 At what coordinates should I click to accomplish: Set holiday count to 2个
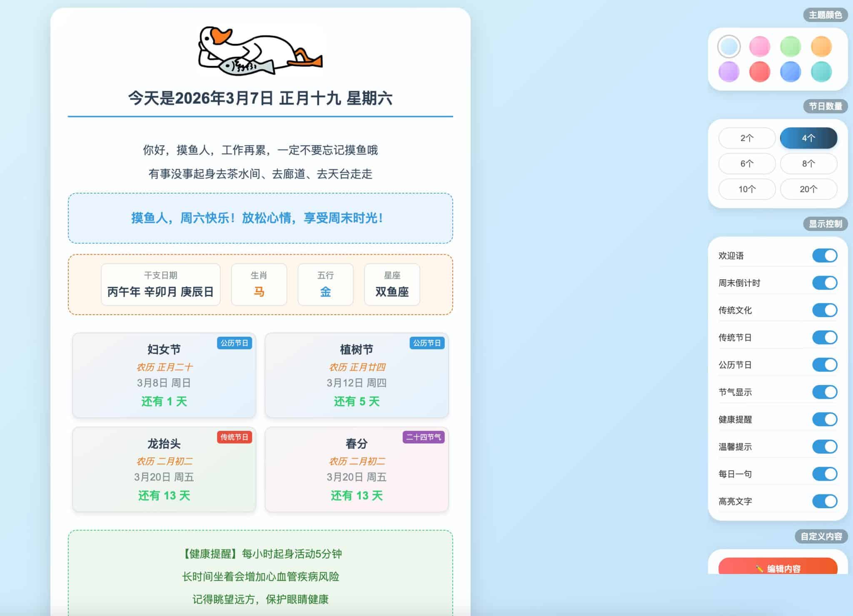pos(747,138)
